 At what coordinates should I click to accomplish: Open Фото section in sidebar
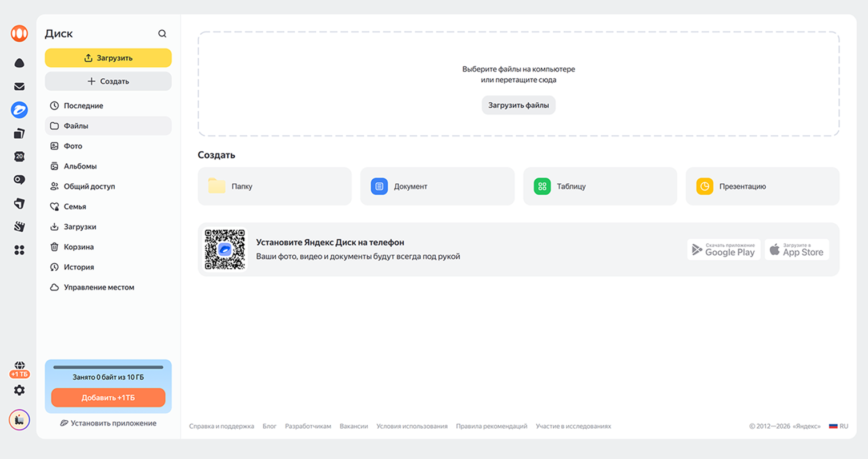pos(108,146)
